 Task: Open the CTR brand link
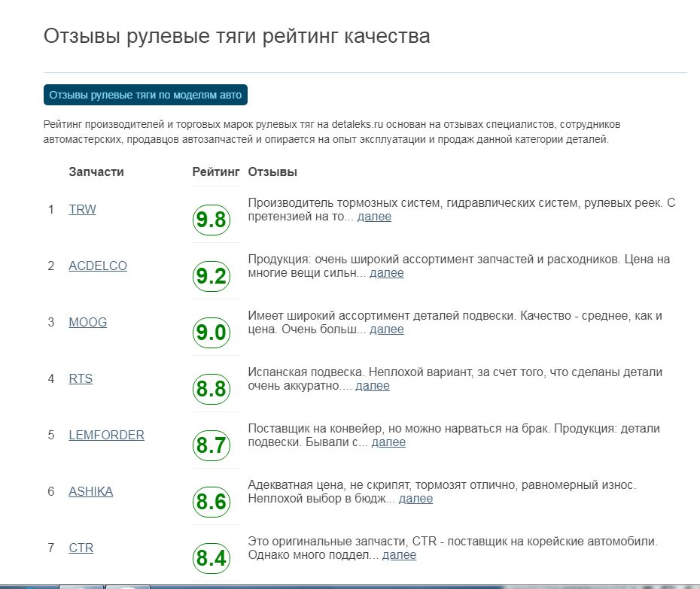coord(81,548)
